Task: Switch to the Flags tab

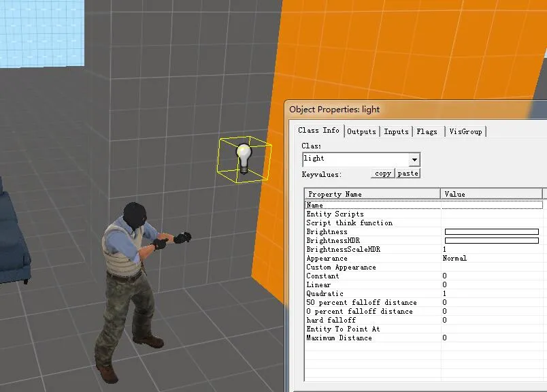Action: click(427, 131)
